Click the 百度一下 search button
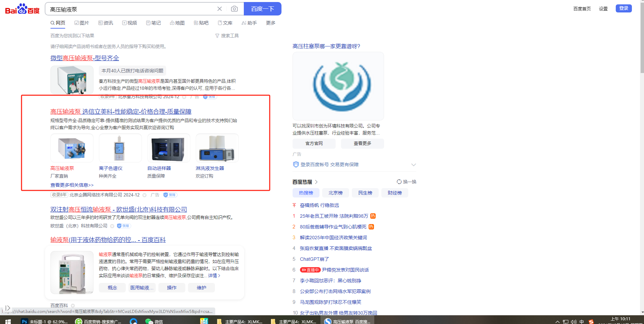 pos(263,9)
